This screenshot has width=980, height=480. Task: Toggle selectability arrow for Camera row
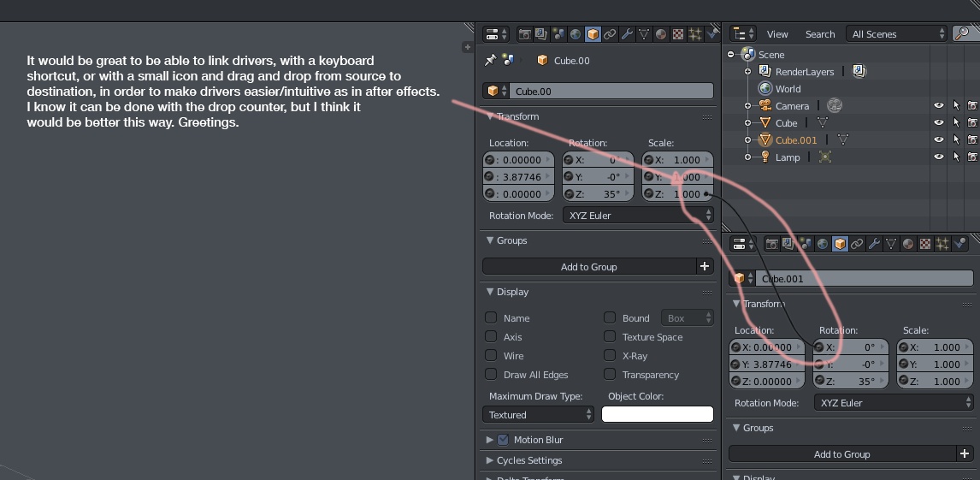pyautogui.click(x=956, y=105)
